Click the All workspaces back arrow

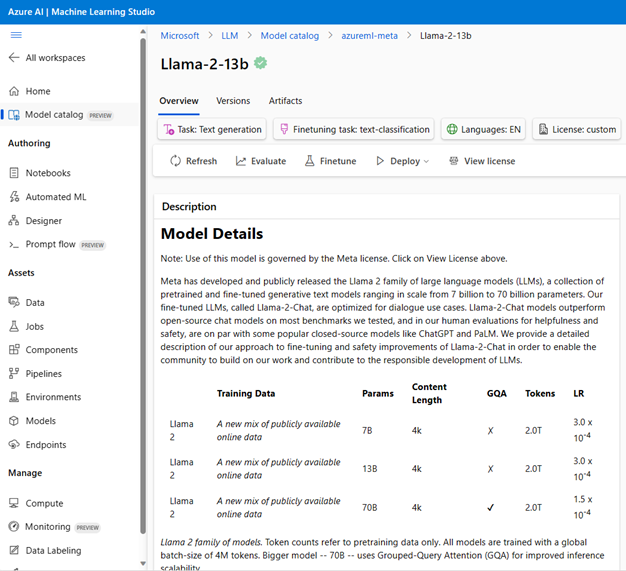(14, 57)
